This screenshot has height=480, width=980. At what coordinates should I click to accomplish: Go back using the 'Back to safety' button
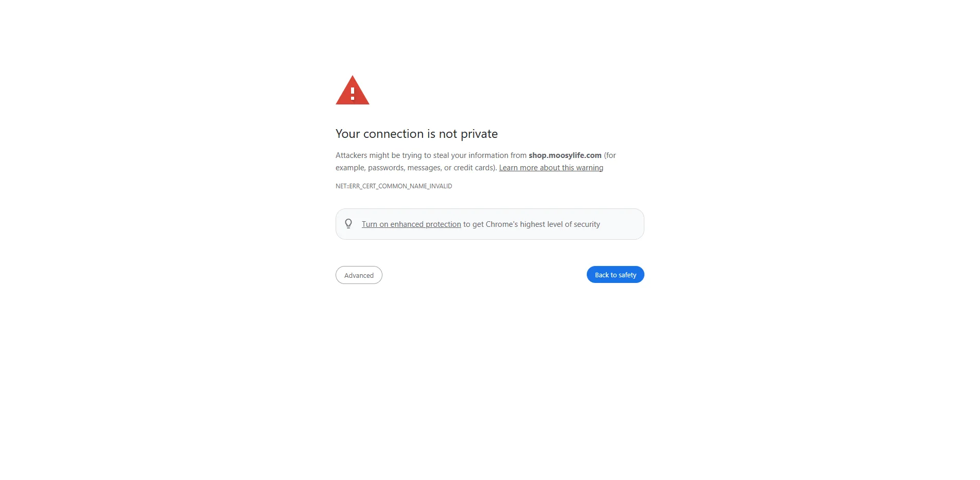(x=615, y=275)
